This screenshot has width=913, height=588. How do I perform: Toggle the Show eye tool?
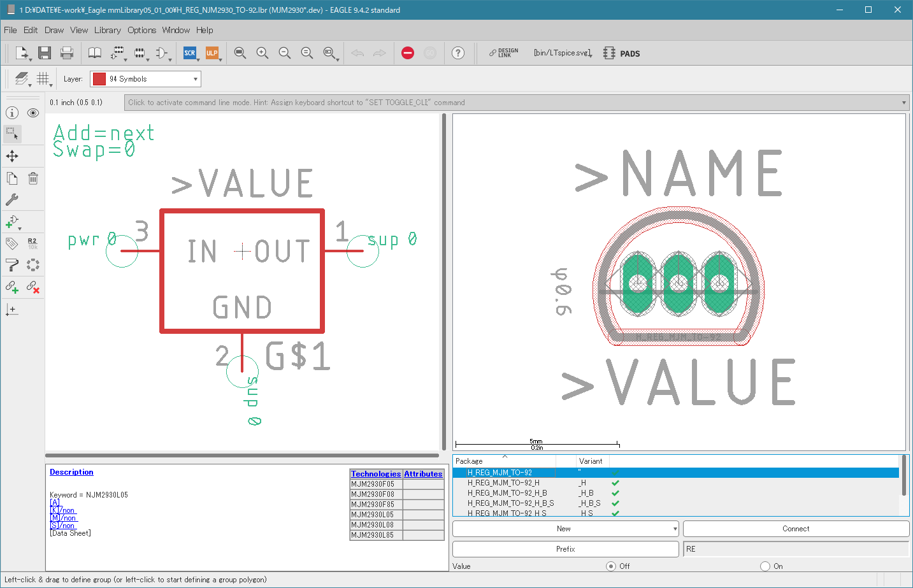(33, 113)
